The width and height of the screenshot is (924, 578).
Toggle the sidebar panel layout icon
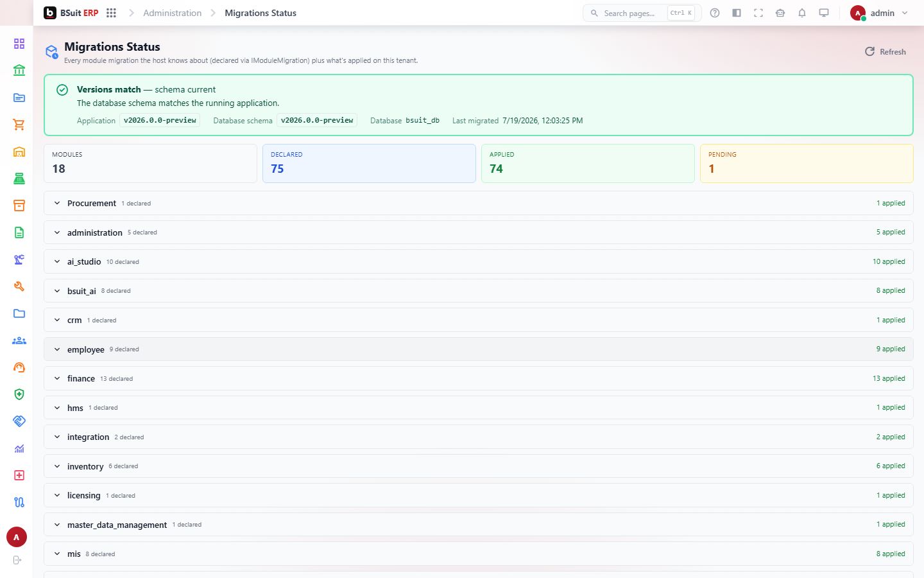click(x=737, y=13)
